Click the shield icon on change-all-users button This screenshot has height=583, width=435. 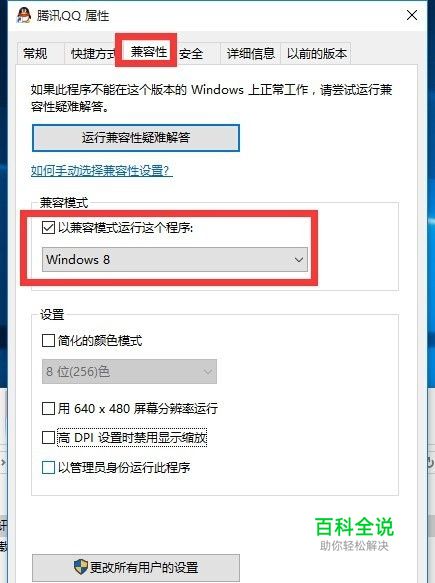pos(80,567)
